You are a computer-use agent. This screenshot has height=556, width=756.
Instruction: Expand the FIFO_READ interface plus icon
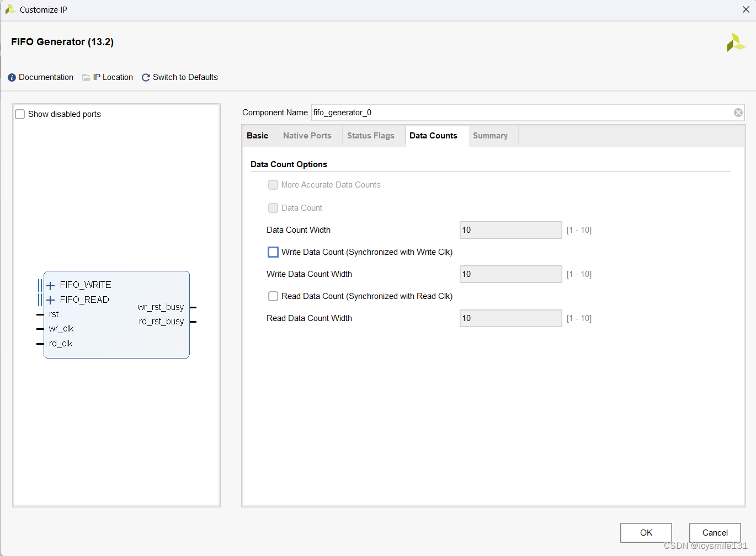click(x=51, y=300)
